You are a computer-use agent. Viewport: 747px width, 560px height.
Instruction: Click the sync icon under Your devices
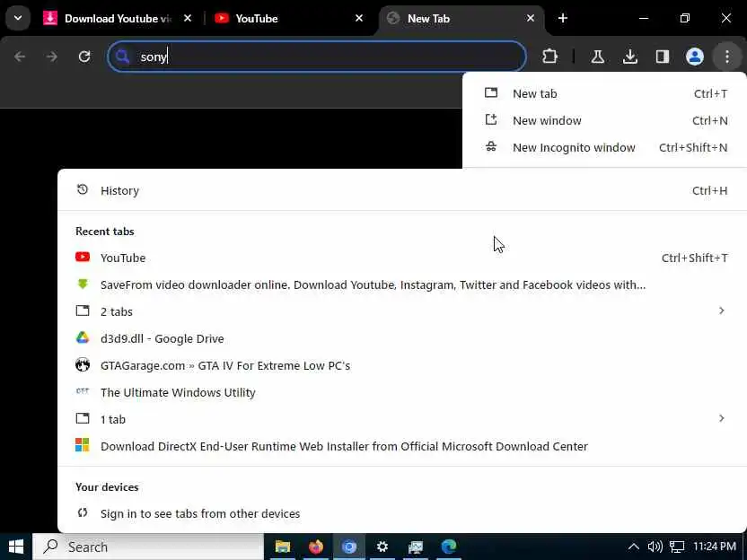[83, 512]
